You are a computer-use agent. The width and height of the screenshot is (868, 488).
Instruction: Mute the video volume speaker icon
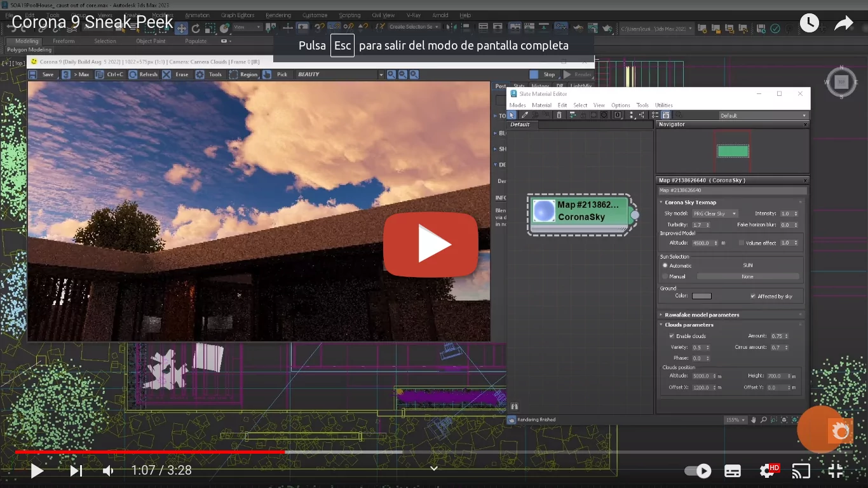click(x=109, y=471)
